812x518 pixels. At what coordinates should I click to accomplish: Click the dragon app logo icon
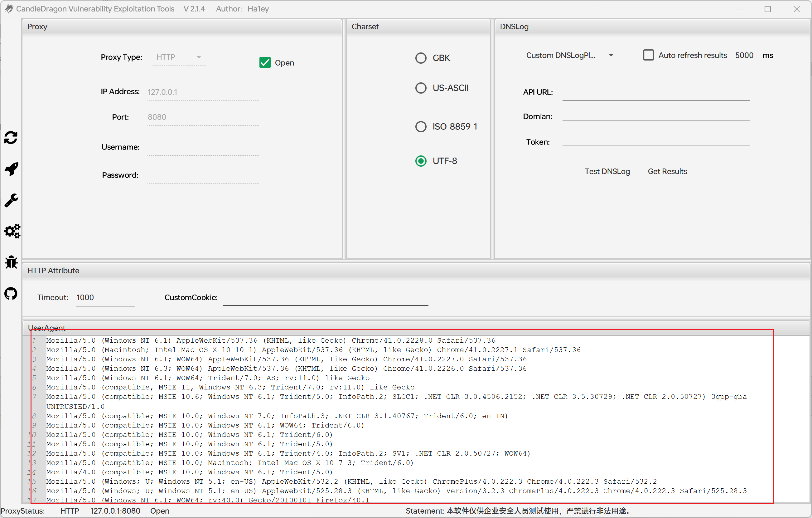tap(9, 9)
